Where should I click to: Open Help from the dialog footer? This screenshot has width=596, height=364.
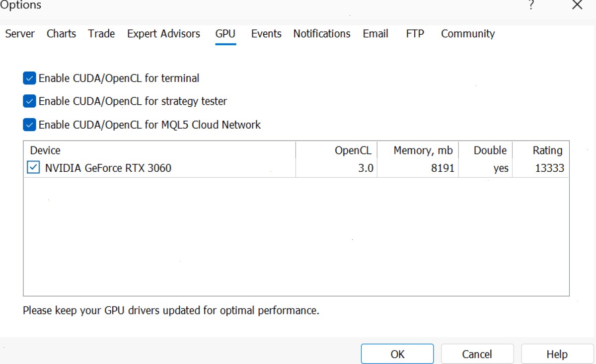pyautogui.click(x=557, y=354)
